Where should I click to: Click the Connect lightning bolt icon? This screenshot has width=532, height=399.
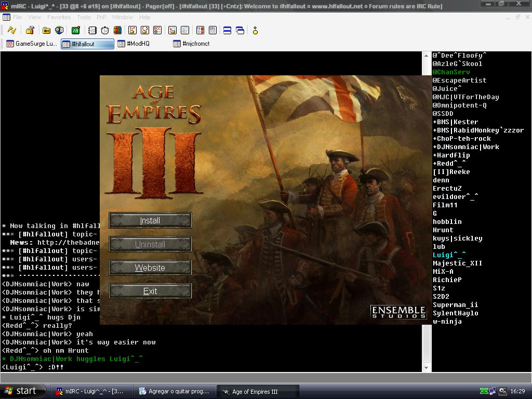click(x=12, y=31)
